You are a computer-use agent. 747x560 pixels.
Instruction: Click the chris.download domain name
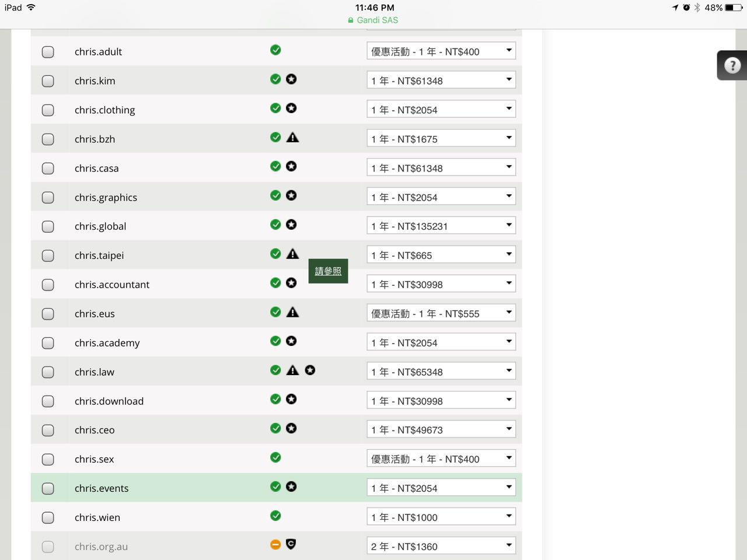109,401
